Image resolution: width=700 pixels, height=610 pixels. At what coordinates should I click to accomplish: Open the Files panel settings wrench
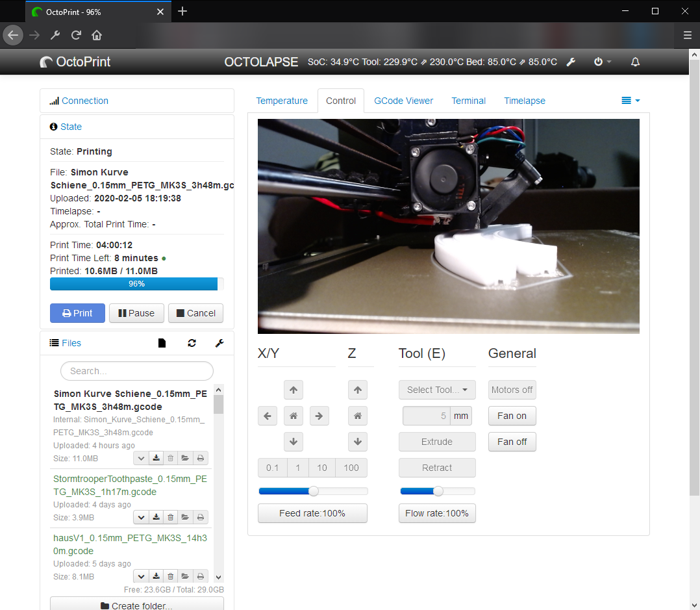coord(219,343)
